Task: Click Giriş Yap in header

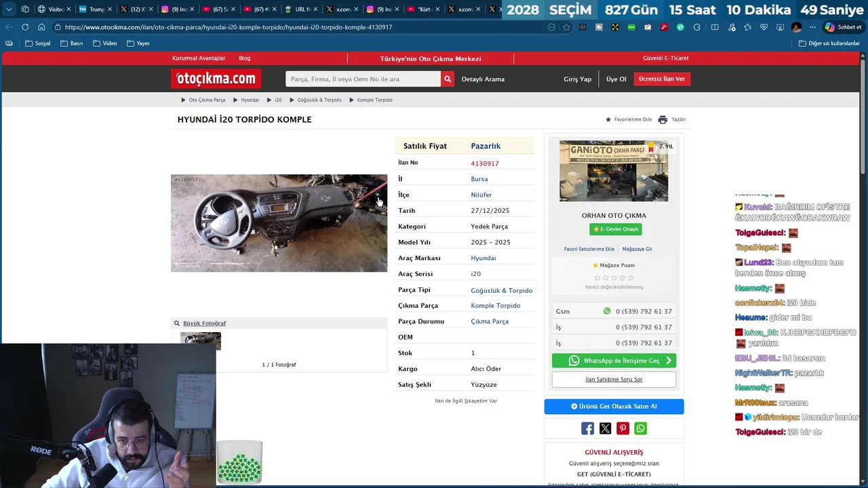Action: coord(577,79)
